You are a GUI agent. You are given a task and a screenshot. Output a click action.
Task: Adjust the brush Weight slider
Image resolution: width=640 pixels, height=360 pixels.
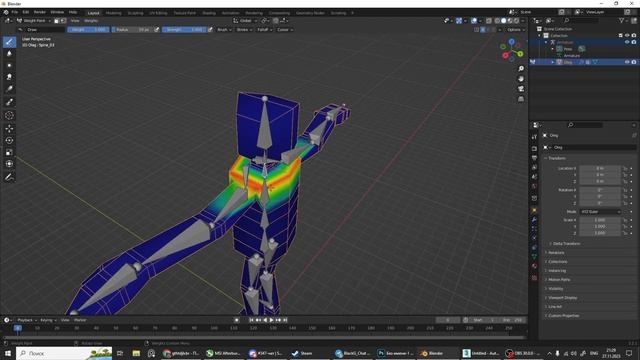click(x=88, y=30)
